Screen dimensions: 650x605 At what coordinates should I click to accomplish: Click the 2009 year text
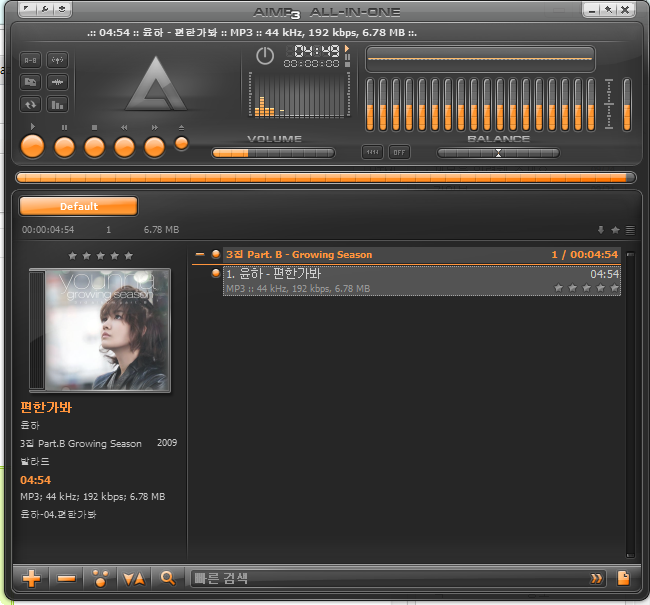167,443
